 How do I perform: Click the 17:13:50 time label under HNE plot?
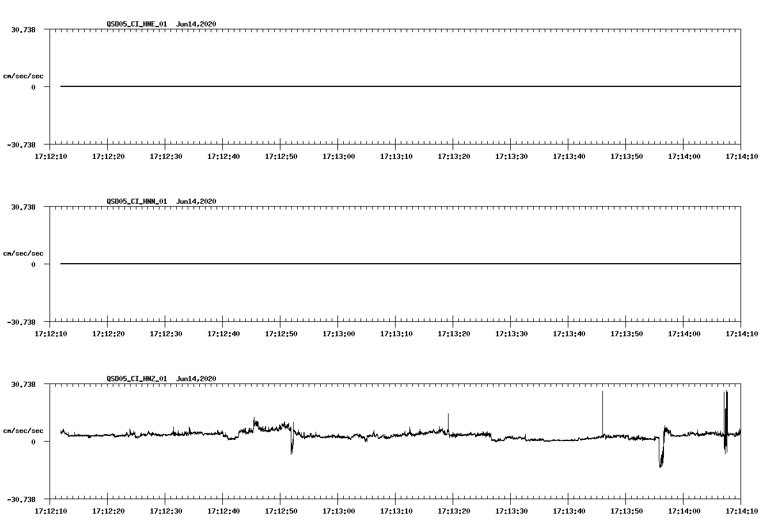627,156
